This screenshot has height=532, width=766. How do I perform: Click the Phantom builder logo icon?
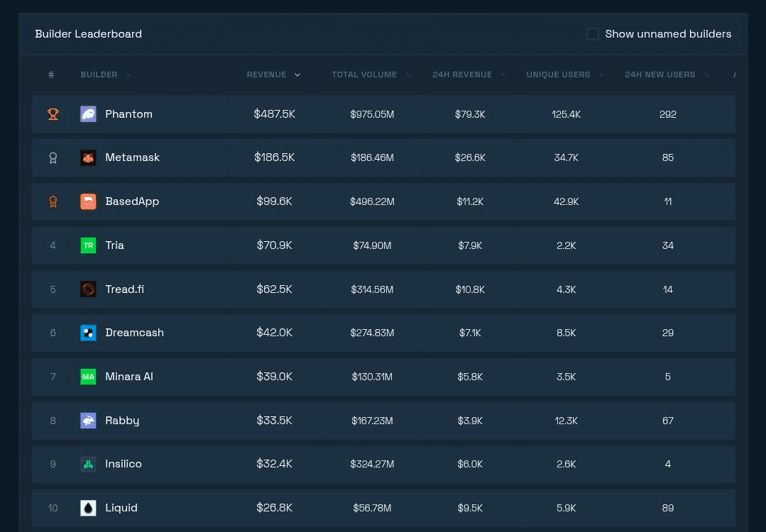point(88,114)
